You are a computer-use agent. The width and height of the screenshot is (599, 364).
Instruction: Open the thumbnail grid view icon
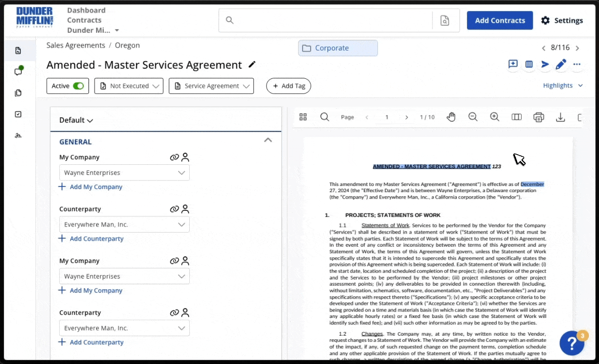coord(303,117)
